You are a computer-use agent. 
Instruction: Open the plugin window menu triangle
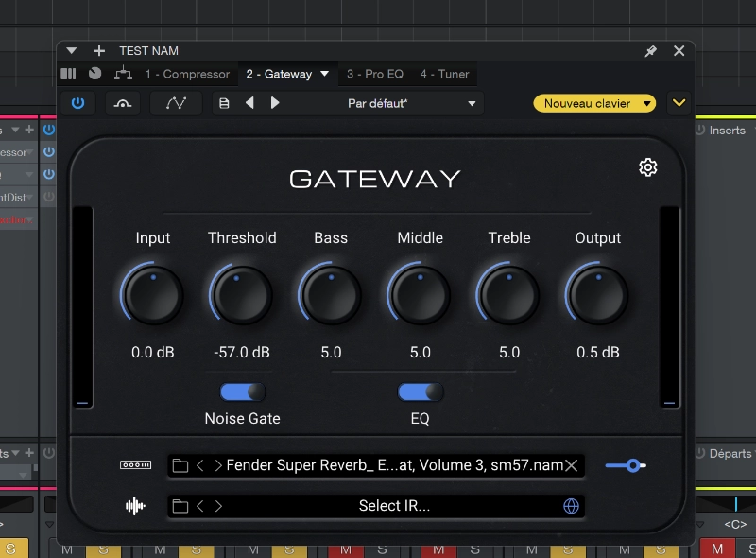click(x=72, y=51)
